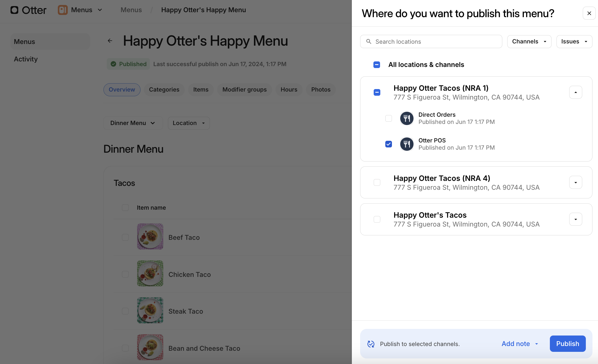Open the orange Menus app icon
Image resolution: width=598 pixels, height=364 pixels.
click(63, 10)
